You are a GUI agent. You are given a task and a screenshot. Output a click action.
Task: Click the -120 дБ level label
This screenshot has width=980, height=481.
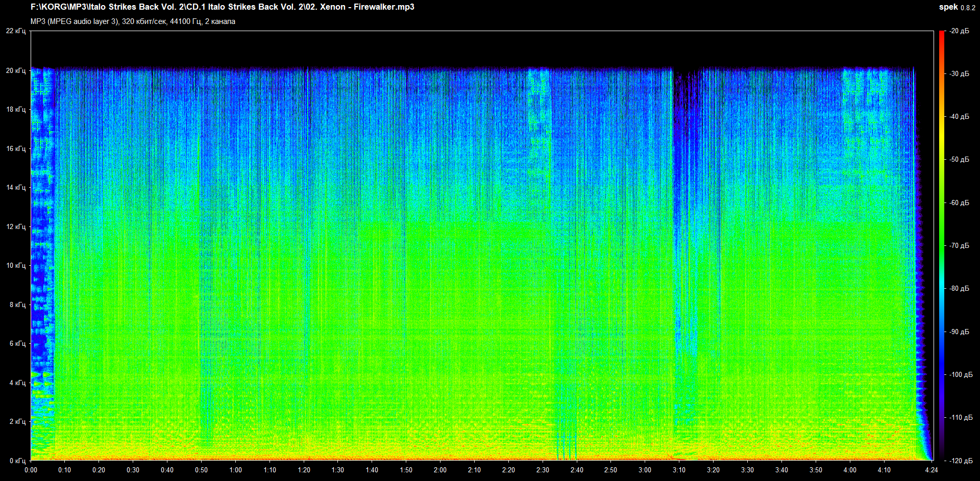[x=958, y=461]
